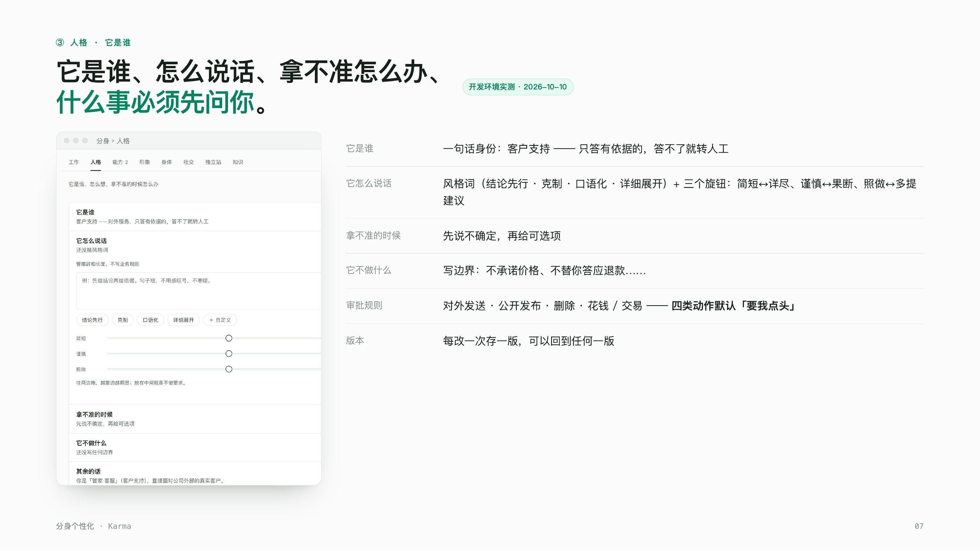
Task: Open the 独立站 tab
Action: pos(213,162)
